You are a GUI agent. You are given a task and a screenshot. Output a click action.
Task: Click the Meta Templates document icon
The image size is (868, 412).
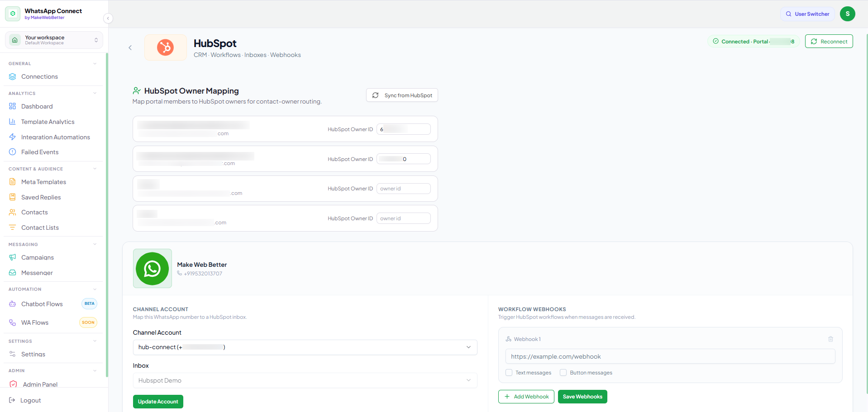(x=13, y=182)
